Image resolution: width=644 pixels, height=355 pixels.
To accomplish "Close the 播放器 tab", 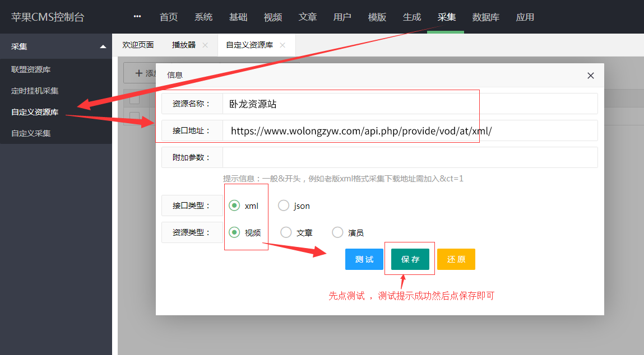I will tap(205, 45).
